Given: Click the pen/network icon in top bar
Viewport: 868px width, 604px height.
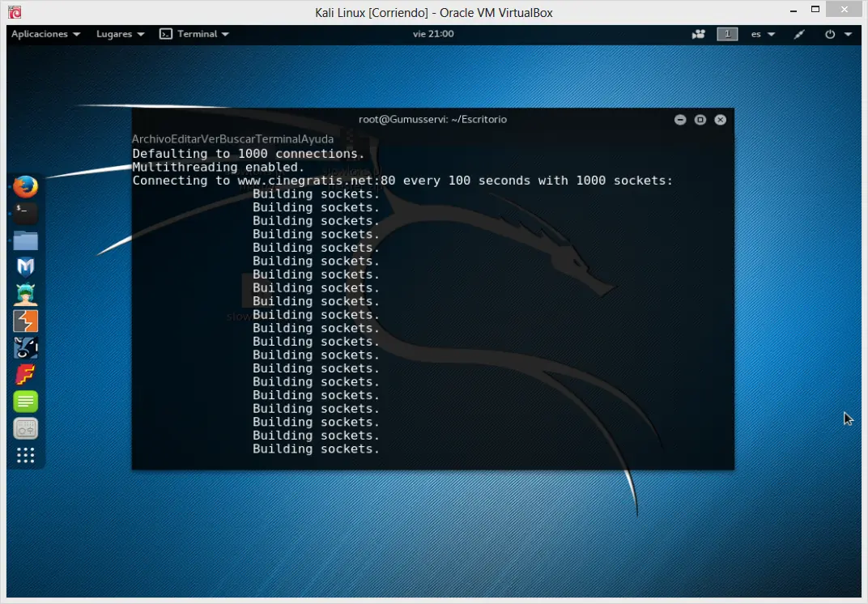Looking at the screenshot, I should (x=799, y=34).
